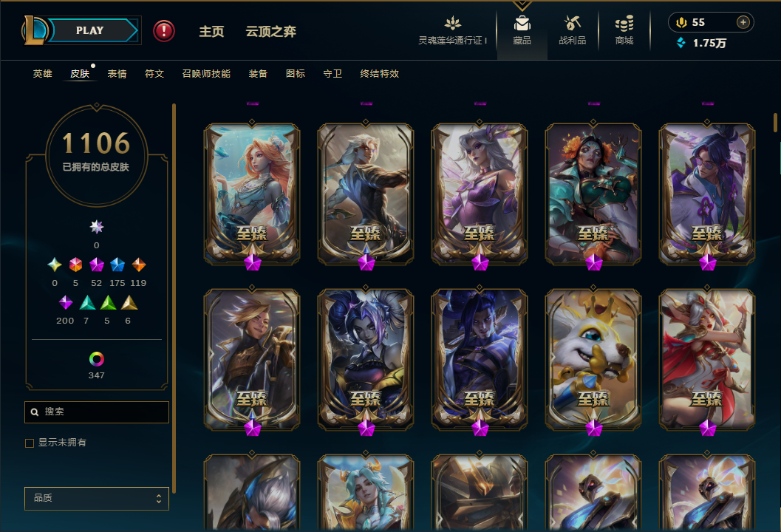Click the rainbow chroma ring icon
This screenshot has height=532, width=781.
97,358
